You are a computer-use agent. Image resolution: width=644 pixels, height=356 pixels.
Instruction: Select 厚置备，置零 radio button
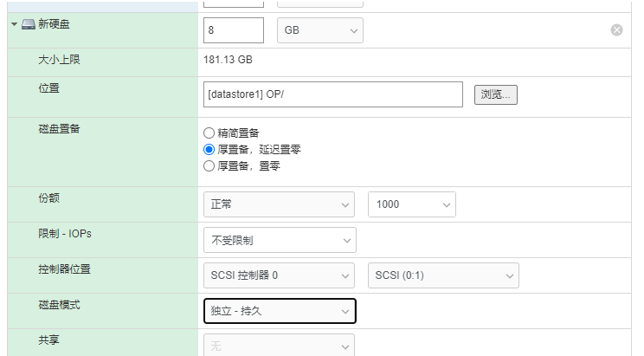tap(209, 165)
